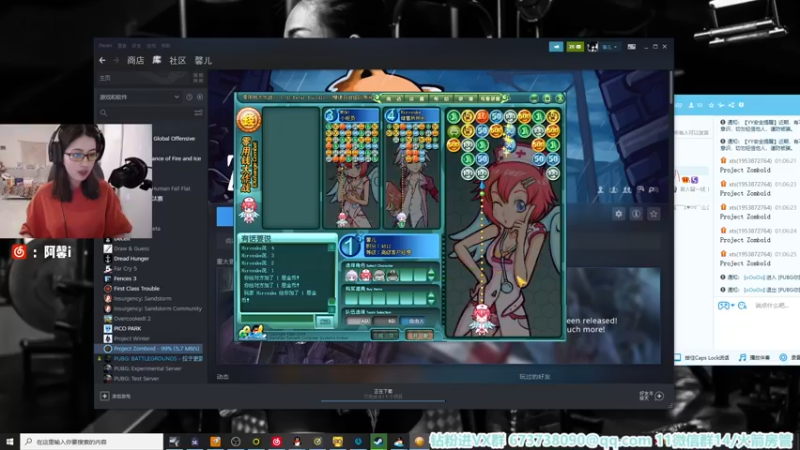Click the game chat text input field
Image resolution: width=800 pixels, height=450 pixels.
click(x=278, y=320)
